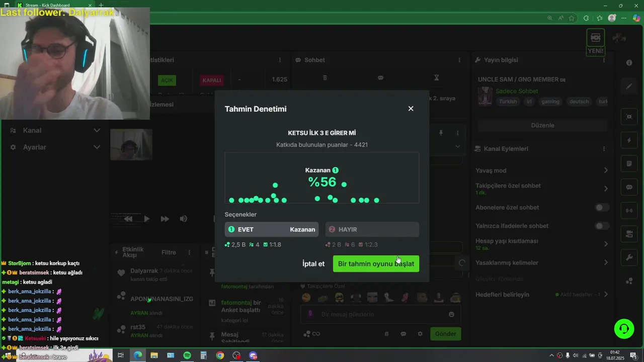Open Google Chrome from the taskbar
Image resolution: width=644 pixels, height=362 pixels.
click(220, 355)
